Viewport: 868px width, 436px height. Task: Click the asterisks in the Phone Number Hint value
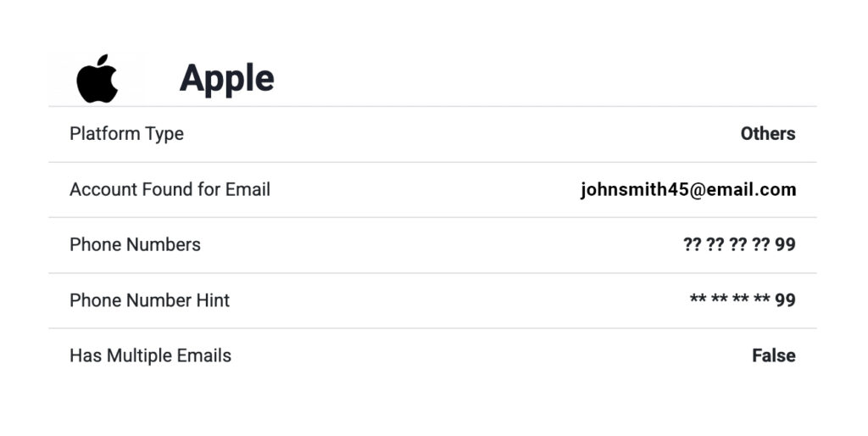[729, 299]
